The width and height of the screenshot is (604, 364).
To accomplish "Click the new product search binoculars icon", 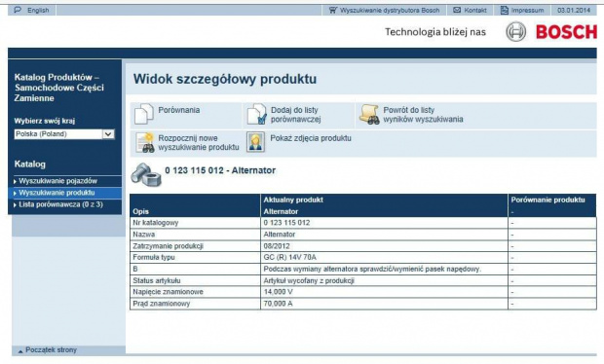I will coord(144,142).
